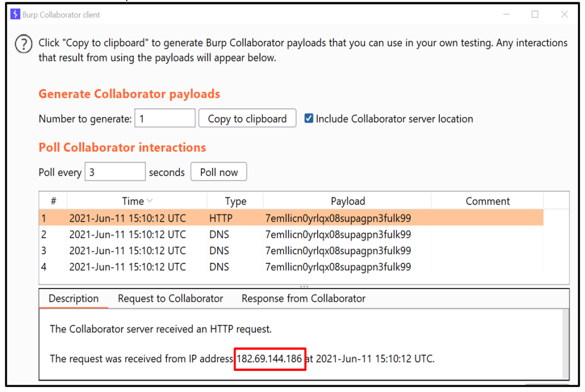Click IP address 182.69.144.186 in description
This screenshot has width=585, height=392.
point(270,359)
